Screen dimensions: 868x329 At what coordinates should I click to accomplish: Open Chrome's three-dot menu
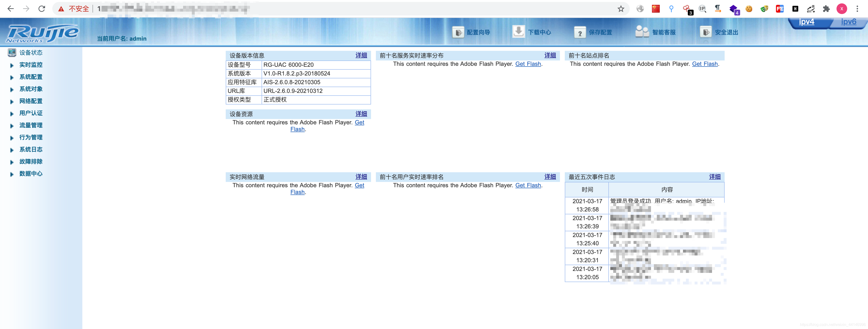point(857,9)
